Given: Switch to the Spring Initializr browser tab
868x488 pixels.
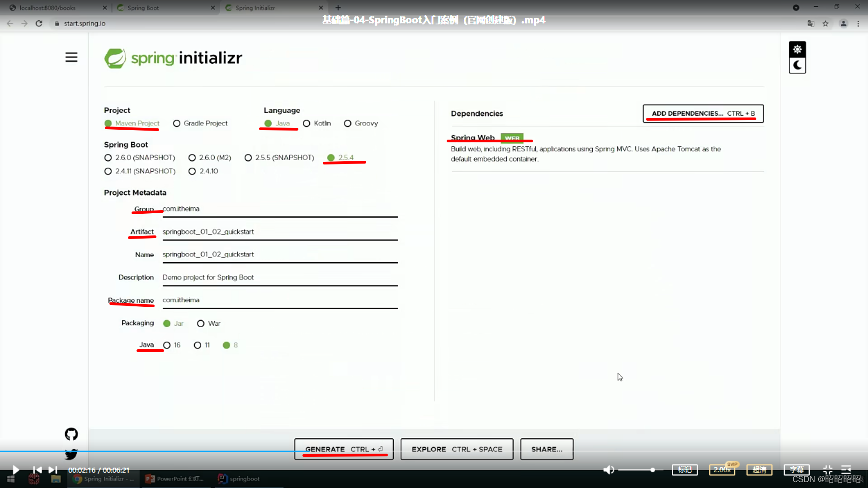Looking at the screenshot, I should (274, 8).
